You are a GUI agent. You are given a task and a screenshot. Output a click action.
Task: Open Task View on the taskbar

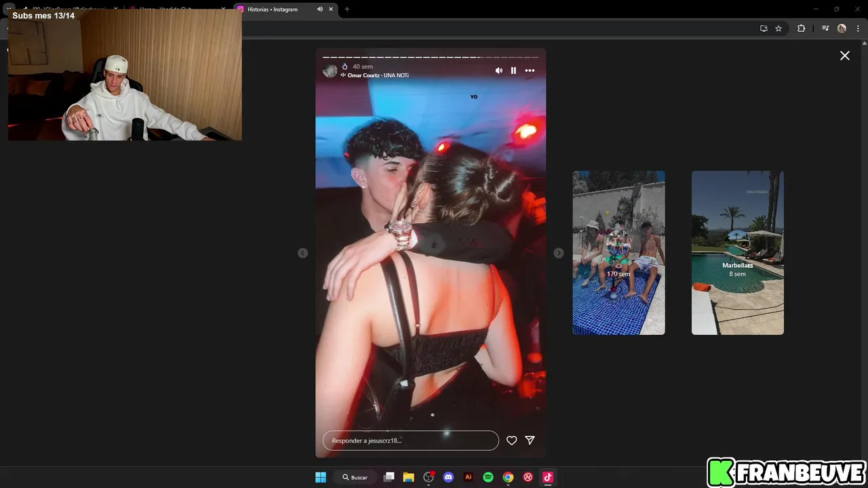pyautogui.click(x=389, y=477)
